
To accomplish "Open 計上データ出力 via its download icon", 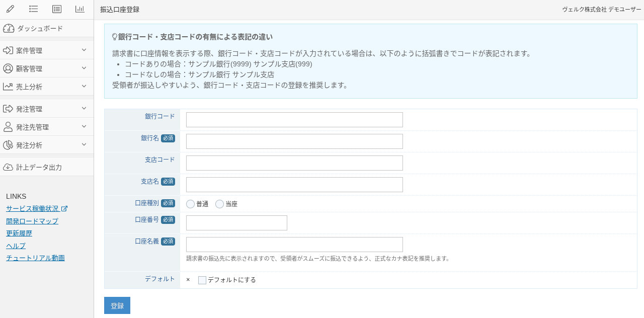I will pos(8,167).
